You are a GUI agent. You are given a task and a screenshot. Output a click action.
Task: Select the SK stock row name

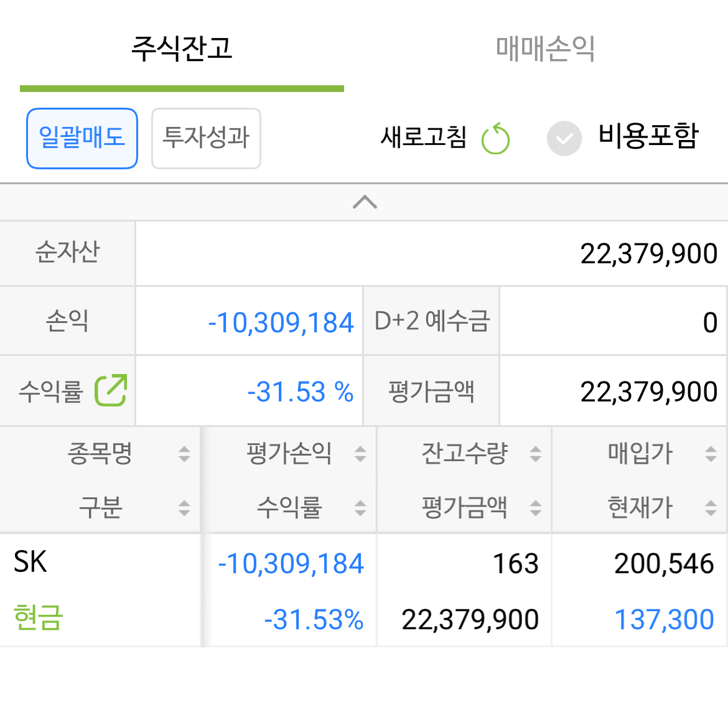30,562
